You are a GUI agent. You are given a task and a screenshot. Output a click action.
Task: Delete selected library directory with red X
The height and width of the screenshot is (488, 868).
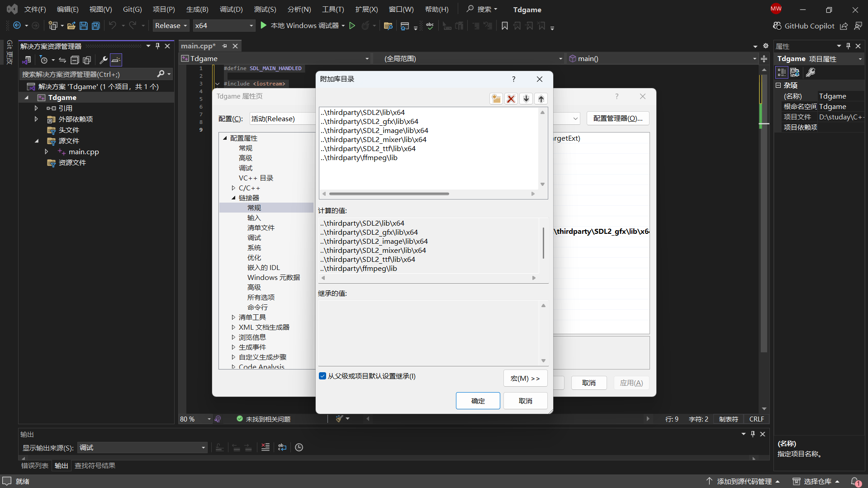point(511,99)
